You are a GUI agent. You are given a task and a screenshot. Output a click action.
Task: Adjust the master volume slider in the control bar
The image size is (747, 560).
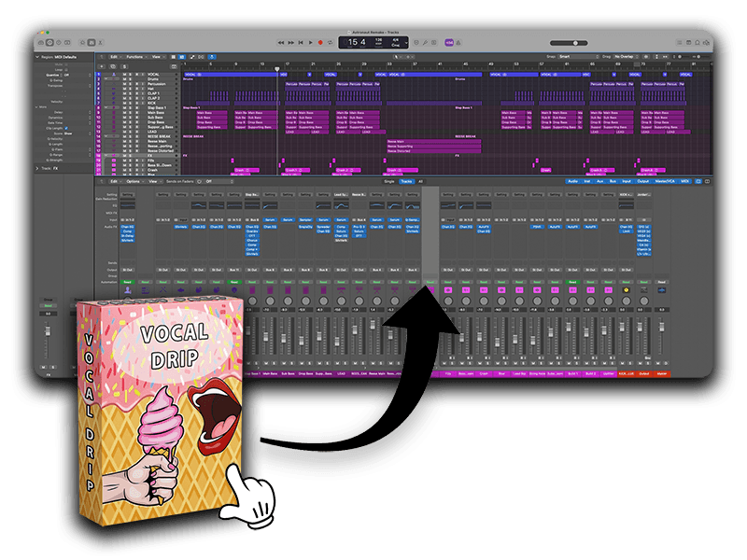pos(575,43)
